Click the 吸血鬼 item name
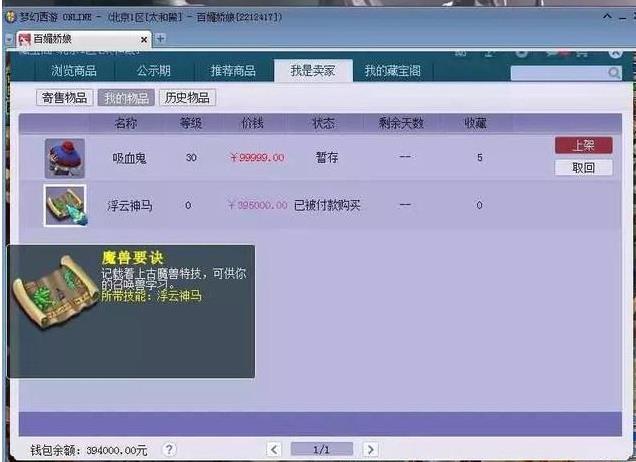636x462 pixels. tap(129, 158)
